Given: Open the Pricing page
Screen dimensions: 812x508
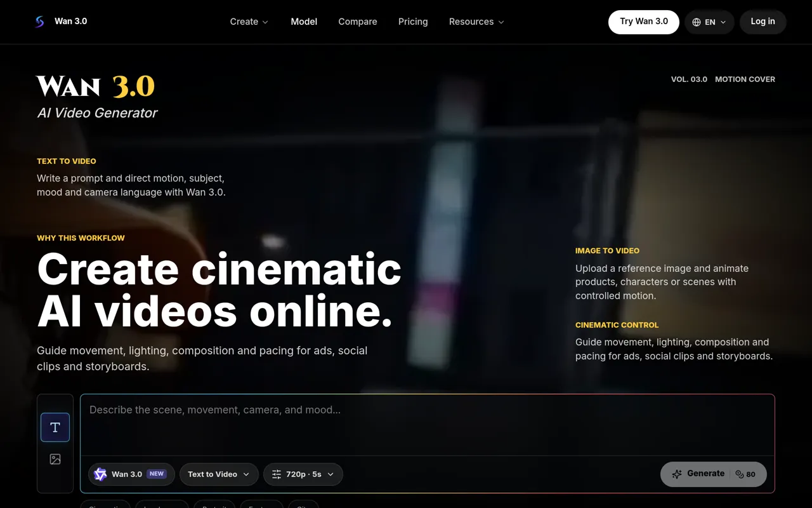Looking at the screenshot, I should click(x=413, y=22).
